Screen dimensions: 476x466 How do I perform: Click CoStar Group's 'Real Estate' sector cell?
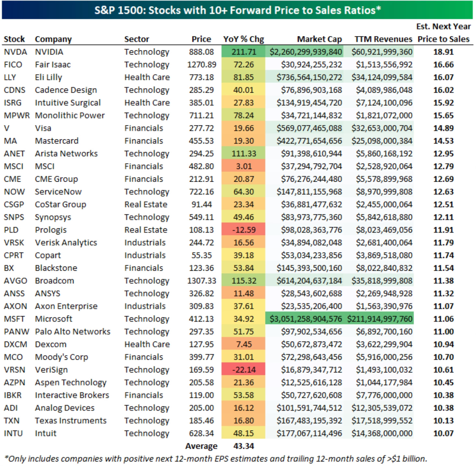[146, 204]
